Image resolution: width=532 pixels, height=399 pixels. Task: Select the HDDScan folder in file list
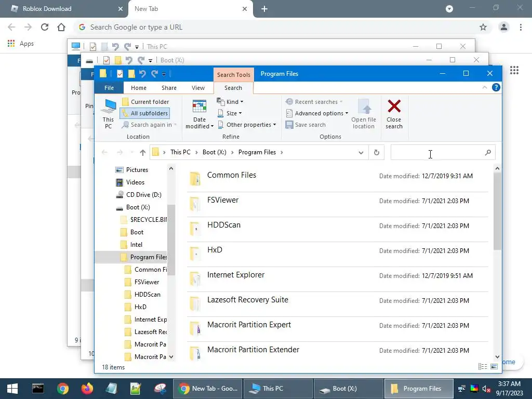pyautogui.click(x=337, y=229)
